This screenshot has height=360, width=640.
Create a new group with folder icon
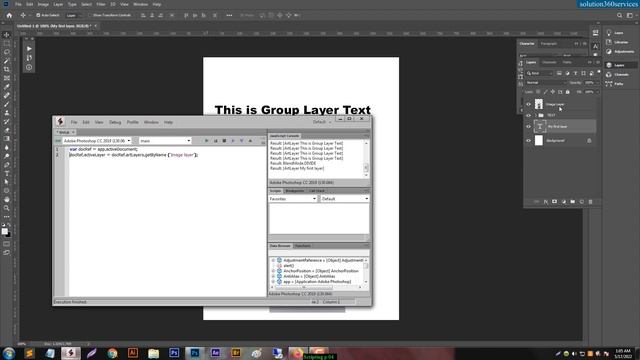click(572, 202)
